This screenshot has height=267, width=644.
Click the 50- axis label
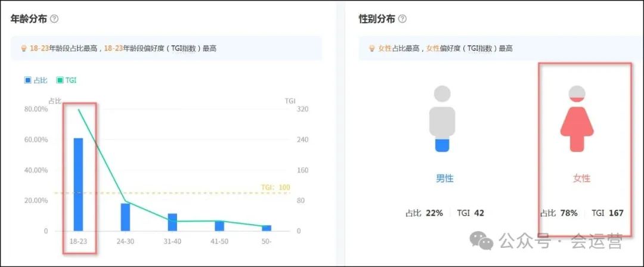click(267, 241)
